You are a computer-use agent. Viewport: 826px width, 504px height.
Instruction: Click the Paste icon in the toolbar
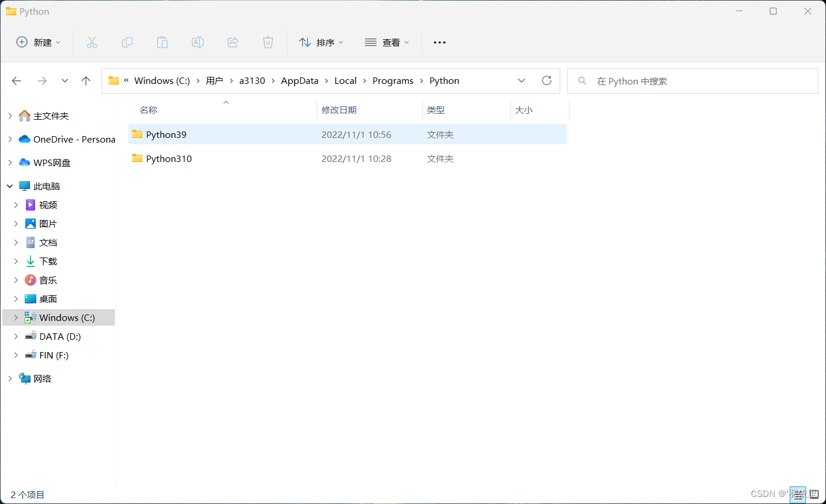point(163,42)
